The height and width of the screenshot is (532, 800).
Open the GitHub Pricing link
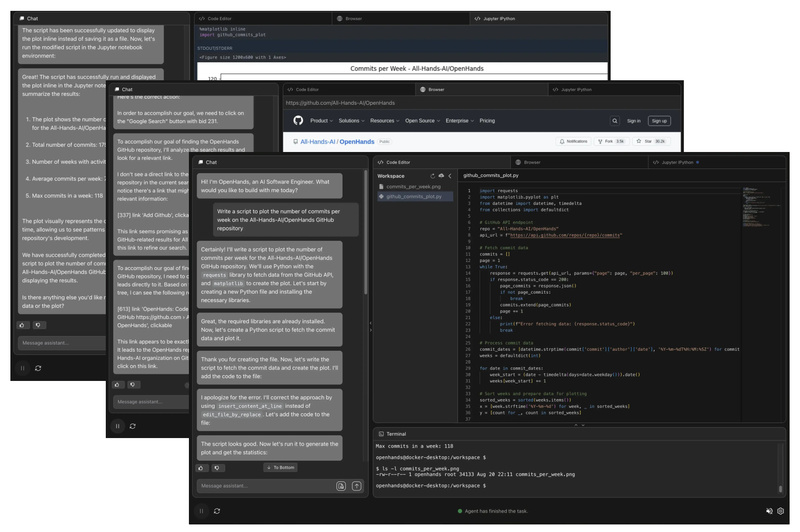point(487,121)
